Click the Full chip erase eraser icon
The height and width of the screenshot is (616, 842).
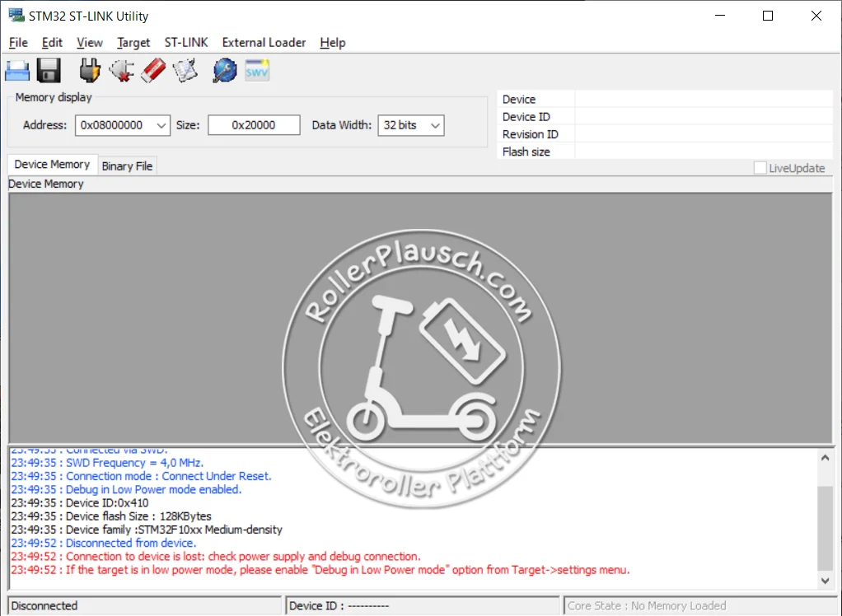153,71
